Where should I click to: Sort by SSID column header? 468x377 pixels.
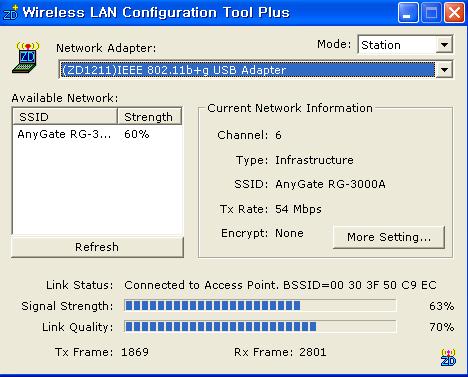click(x=65, y=117)
